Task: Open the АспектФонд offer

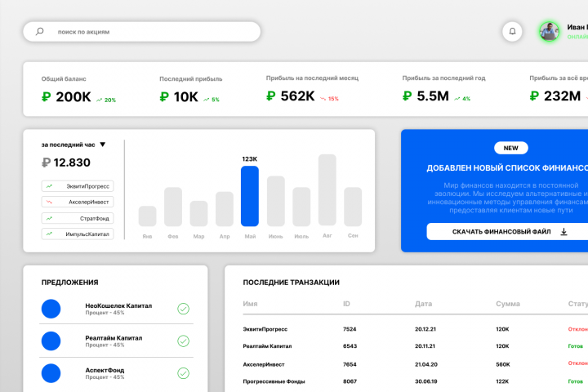Action: tap(116, 373)
